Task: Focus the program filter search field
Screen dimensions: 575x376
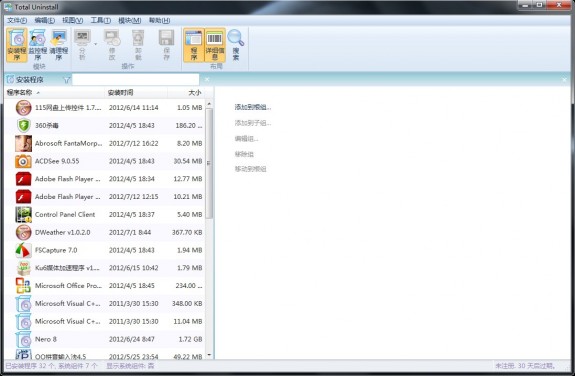Action: 135,80
